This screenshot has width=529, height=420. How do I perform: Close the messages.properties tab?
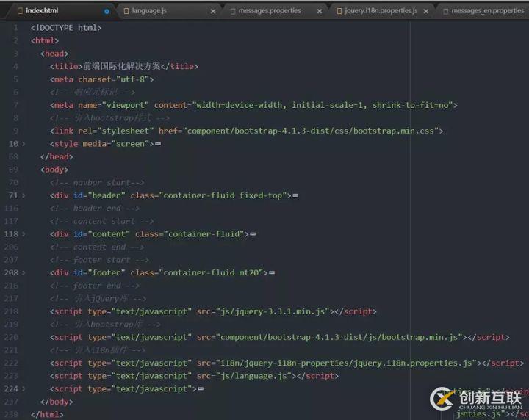(320, 12)
